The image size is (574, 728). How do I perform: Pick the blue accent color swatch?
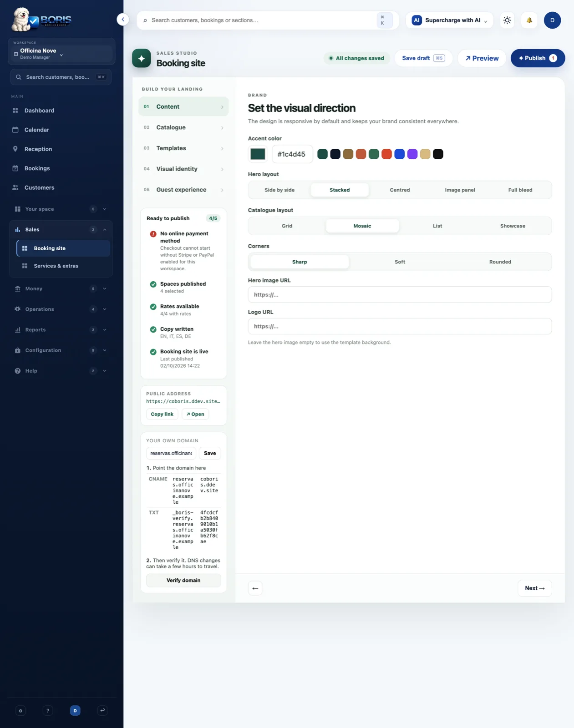tap(399, 154)
